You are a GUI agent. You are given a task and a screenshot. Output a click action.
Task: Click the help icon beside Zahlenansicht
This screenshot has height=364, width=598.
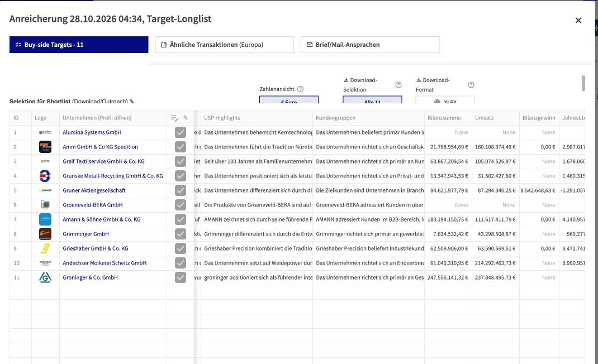[301, 89]
